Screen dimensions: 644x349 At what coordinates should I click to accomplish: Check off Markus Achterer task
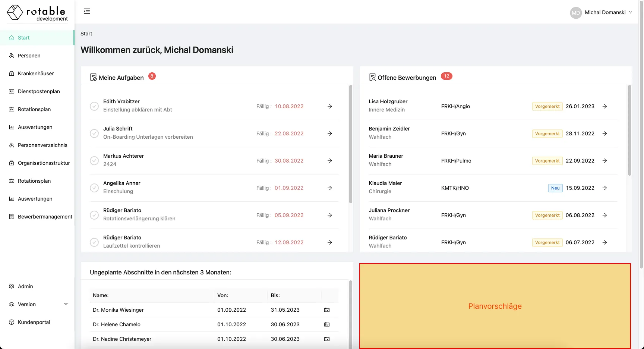(x=94, y=160)
